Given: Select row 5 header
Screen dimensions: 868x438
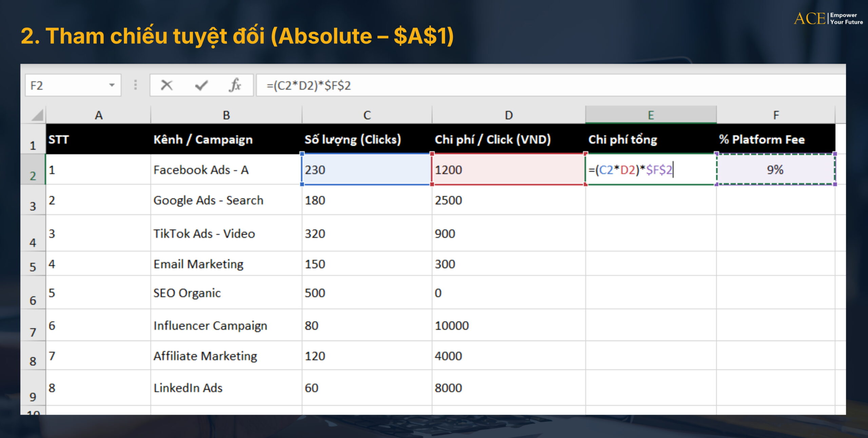Looking at the screenshot, I should point(33,266).
